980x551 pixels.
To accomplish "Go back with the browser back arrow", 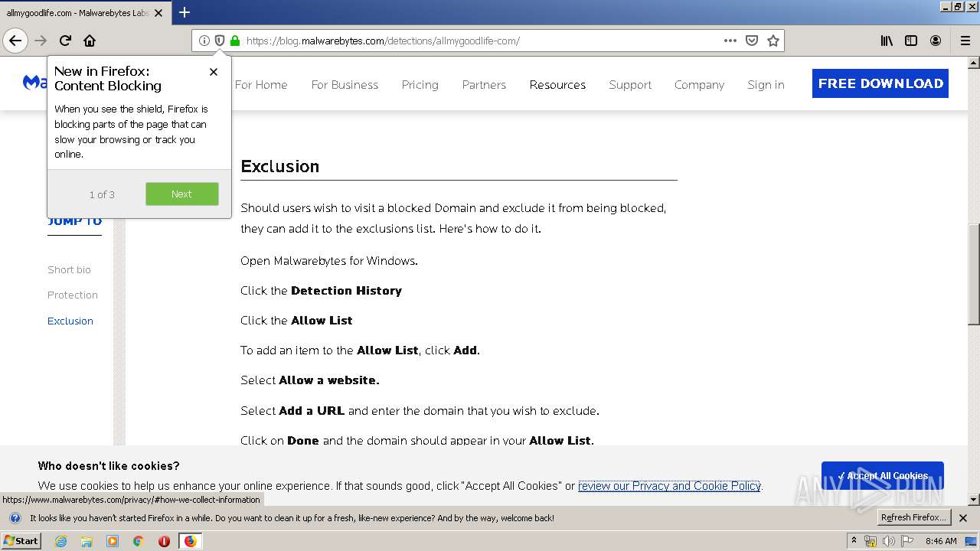I will 15,41.
